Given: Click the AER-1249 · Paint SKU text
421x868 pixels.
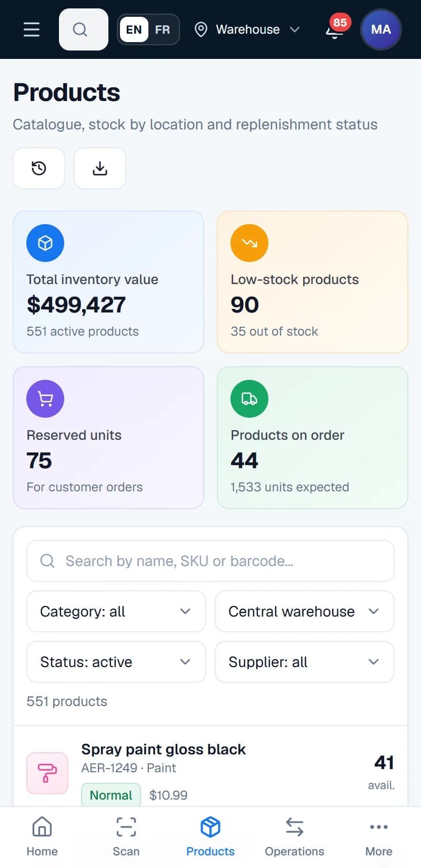Looking at the screenshot, I should click(x=128, y=768).
